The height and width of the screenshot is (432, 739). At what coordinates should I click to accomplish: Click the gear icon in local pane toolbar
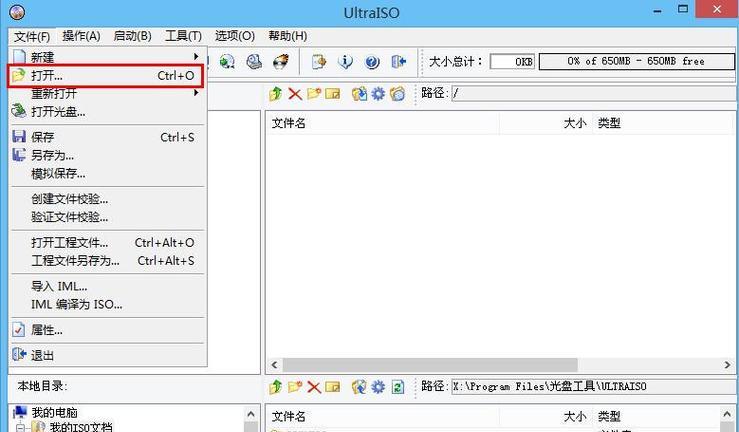click(x=378, y=387)
